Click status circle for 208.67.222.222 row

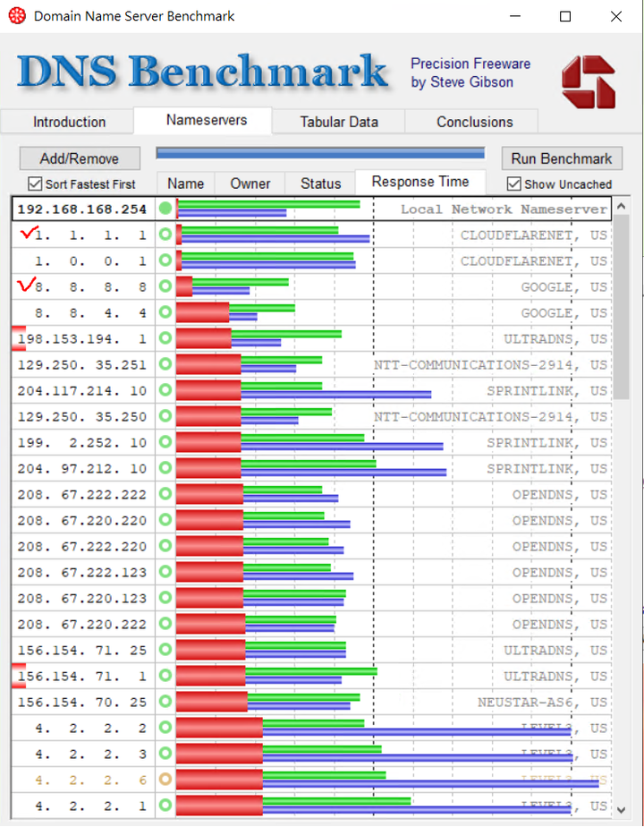tap(165, 494)
